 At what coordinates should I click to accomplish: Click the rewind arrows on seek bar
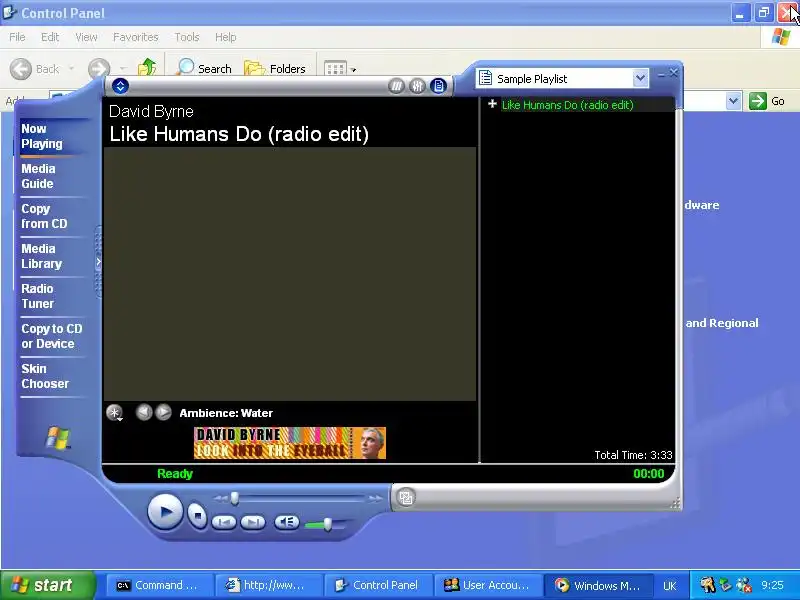[x=220, y=498]
